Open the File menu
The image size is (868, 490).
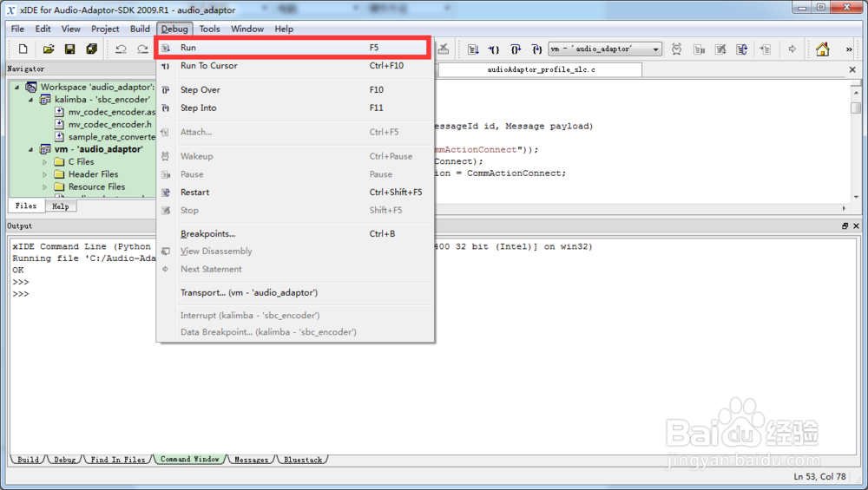(x=17, y=29)
